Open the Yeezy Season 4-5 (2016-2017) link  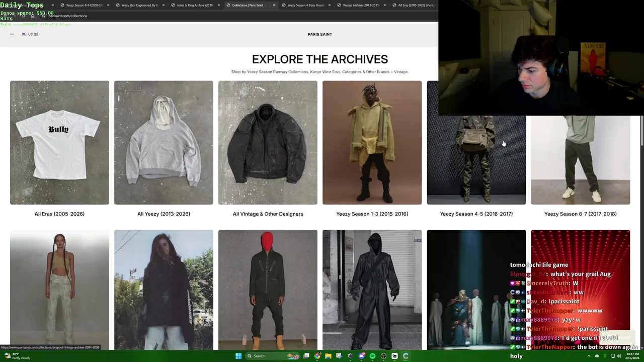pos(476,214)
